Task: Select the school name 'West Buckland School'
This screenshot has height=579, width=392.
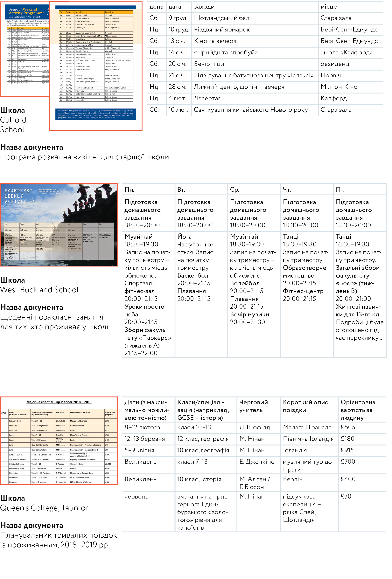Action: 39,290
